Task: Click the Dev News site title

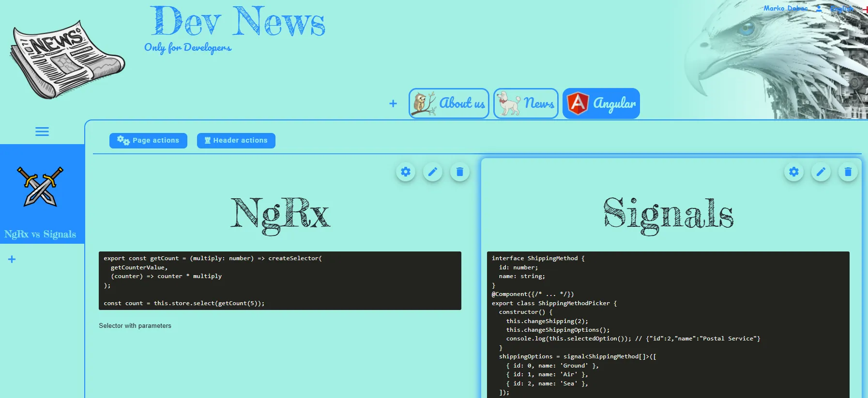Action: click(238, 22)
